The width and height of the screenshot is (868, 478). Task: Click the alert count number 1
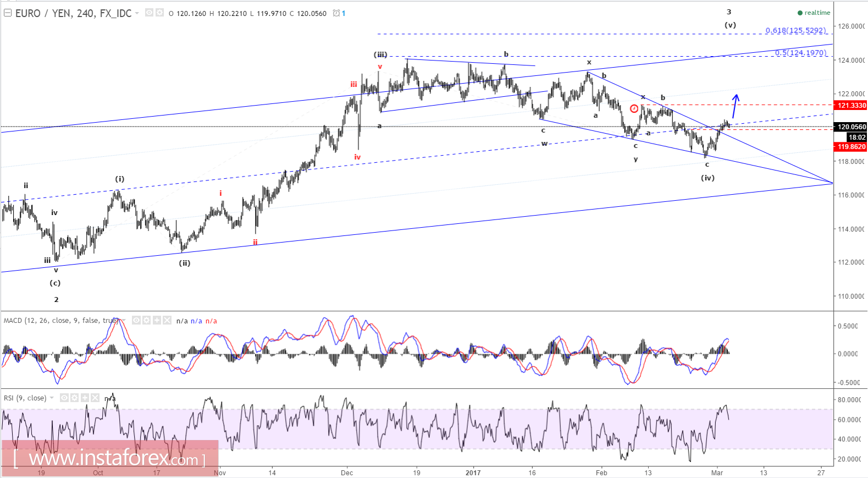(344, 13)
